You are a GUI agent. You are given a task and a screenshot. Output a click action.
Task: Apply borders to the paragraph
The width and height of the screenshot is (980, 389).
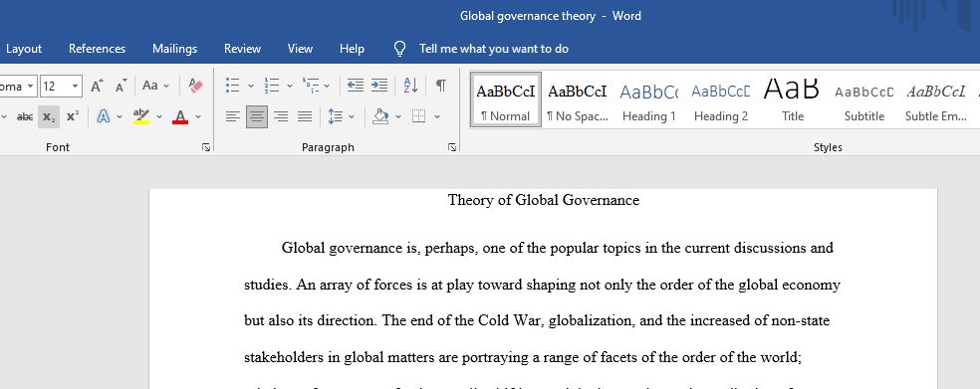point(418,116)
